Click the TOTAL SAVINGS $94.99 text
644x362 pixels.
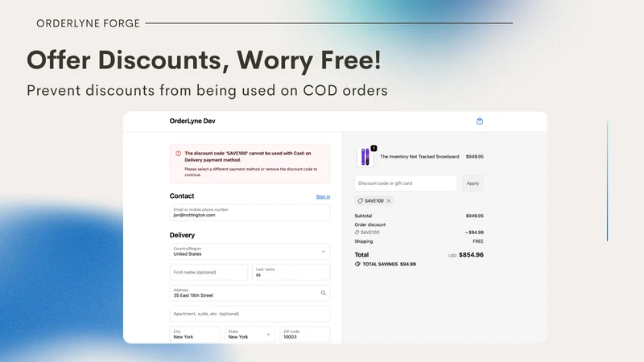389,265
